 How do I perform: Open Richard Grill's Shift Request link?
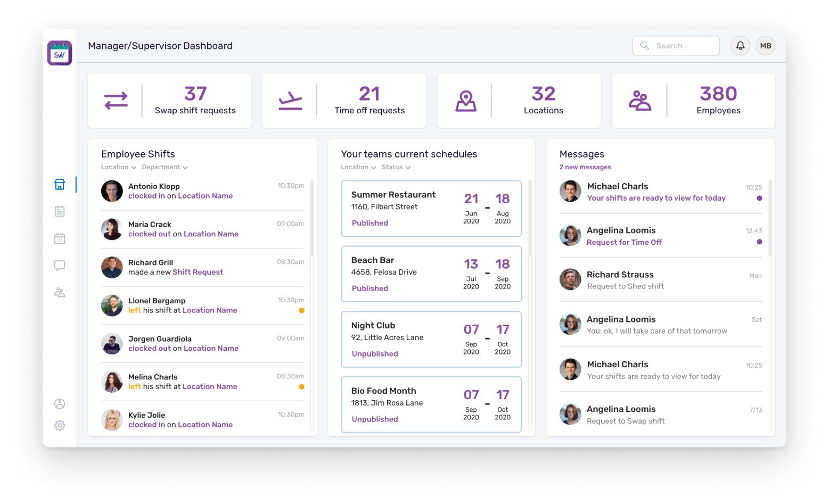coord(198,272)
